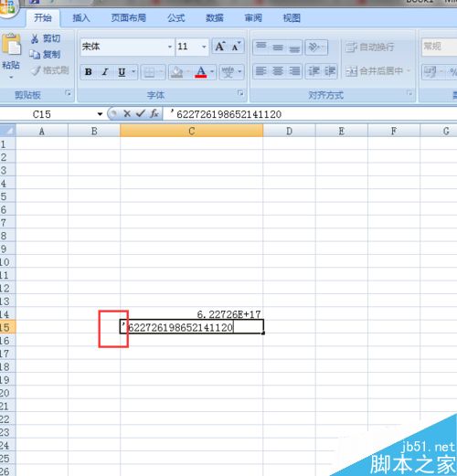
Task: Switch to the 视图 View tab
Action: (x=292, y=18)
